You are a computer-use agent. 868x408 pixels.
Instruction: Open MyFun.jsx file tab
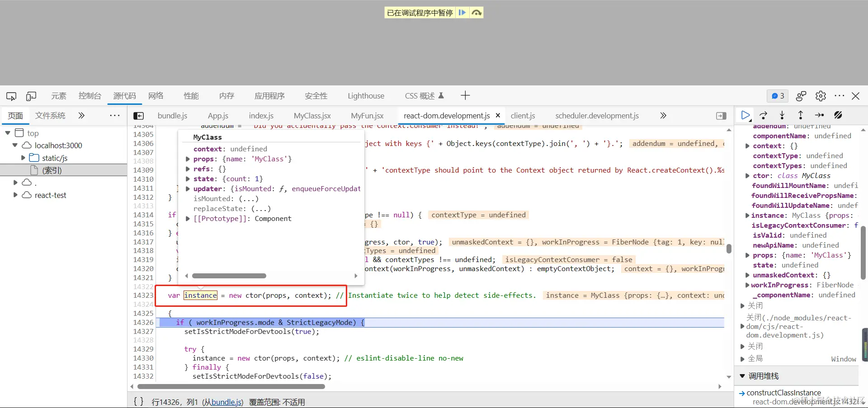(x=367, y=116)
